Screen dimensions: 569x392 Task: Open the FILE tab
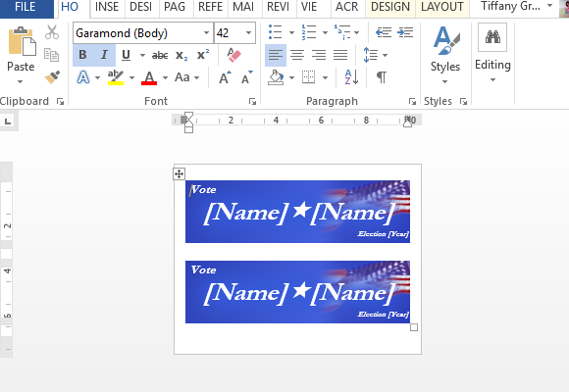[x=26, y=7]
